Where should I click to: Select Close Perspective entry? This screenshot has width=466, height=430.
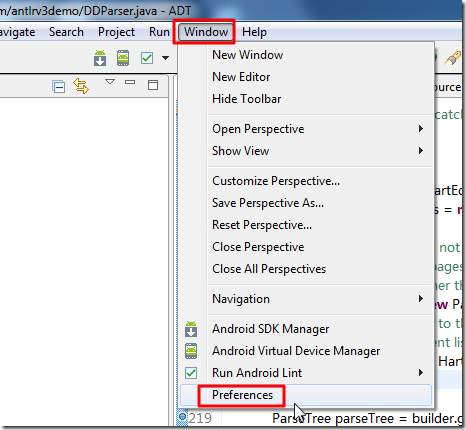(306, 247)
